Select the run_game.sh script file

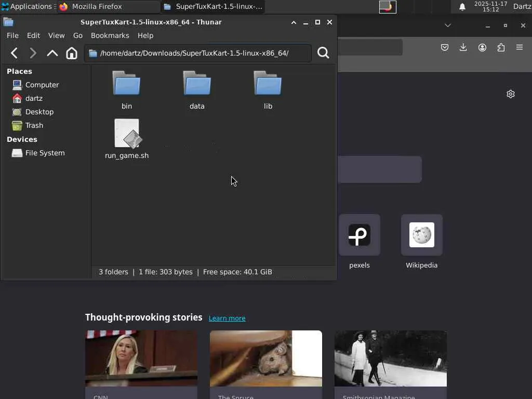pos(127,139)
